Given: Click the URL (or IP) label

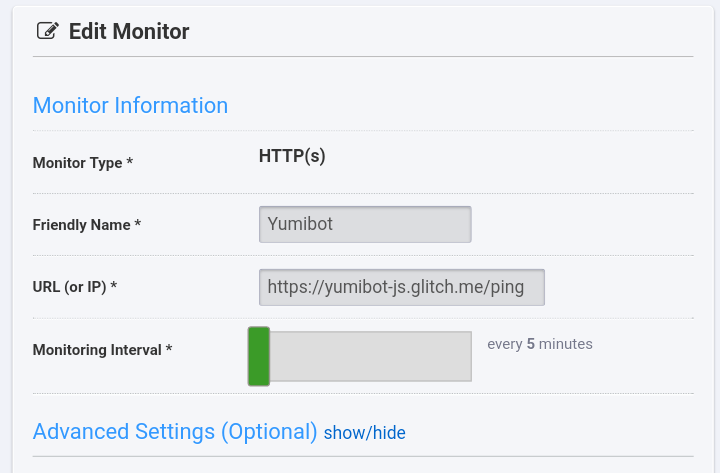Looking at the screenshot, I should pos(69,287).
